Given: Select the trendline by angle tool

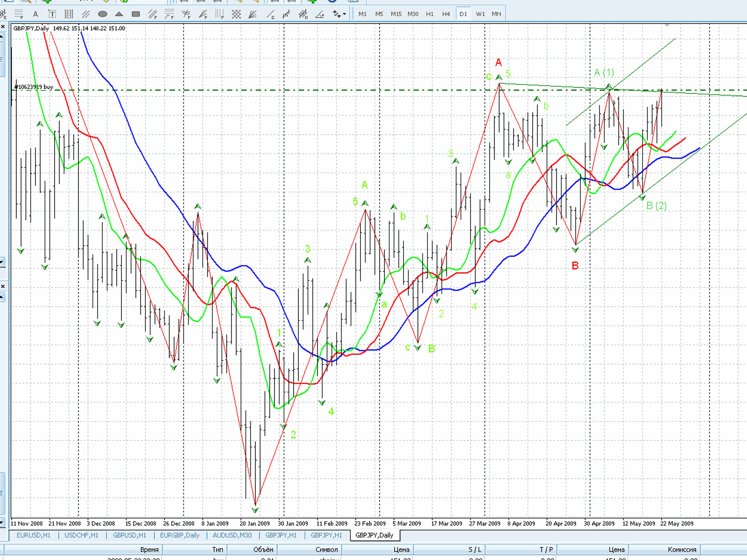Looking at the screenshot, I should [x=320, y=14].
